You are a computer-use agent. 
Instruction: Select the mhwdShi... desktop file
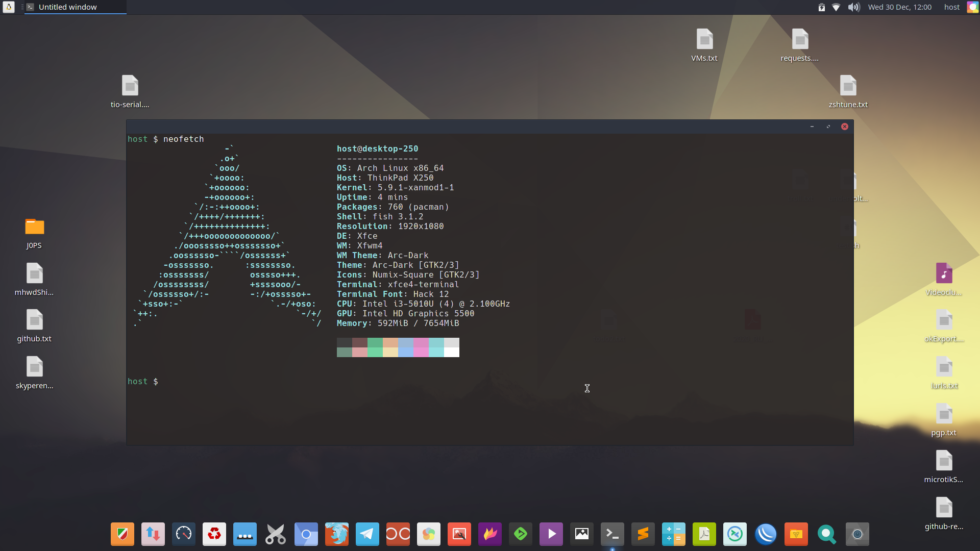(x=34, y=280)
